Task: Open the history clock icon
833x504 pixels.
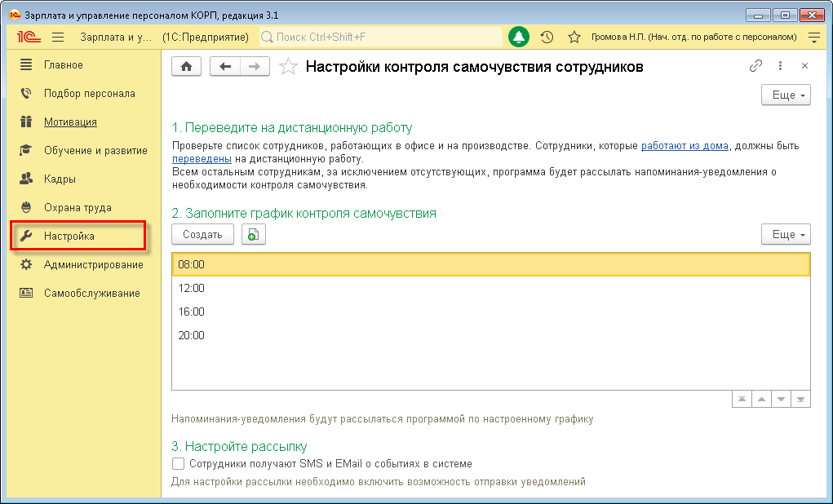Action: point(547,38)
